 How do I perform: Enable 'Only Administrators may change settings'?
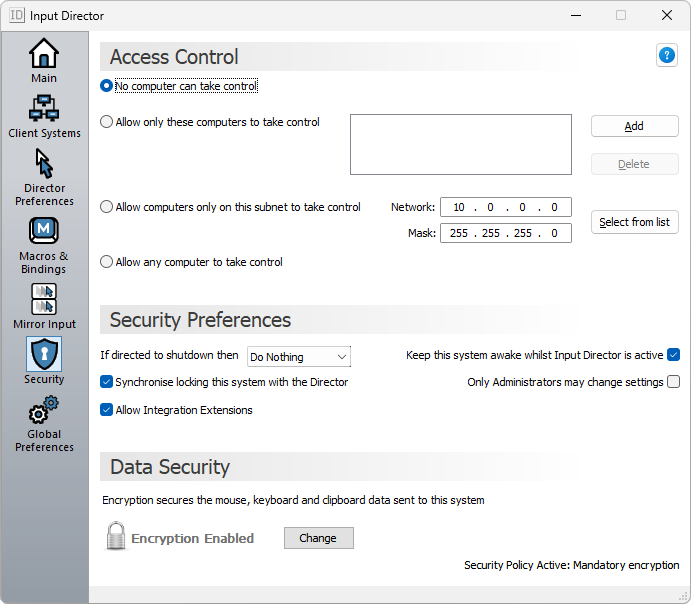pos(673,382)
